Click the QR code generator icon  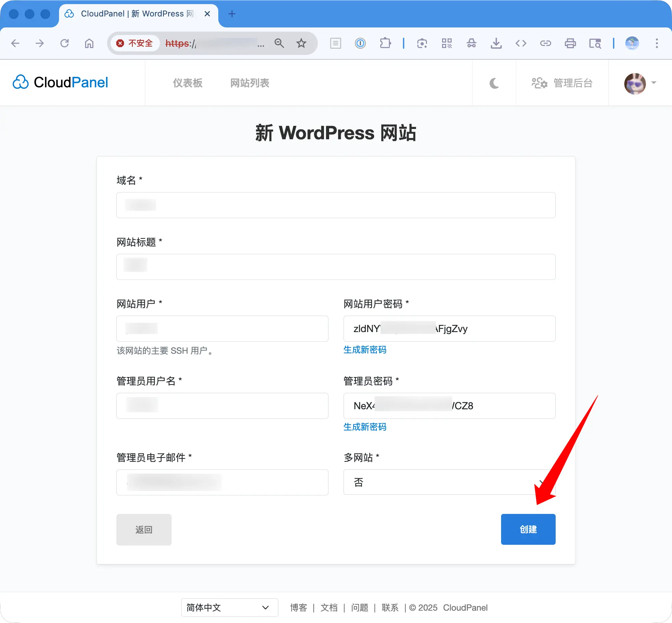(447, 43)
